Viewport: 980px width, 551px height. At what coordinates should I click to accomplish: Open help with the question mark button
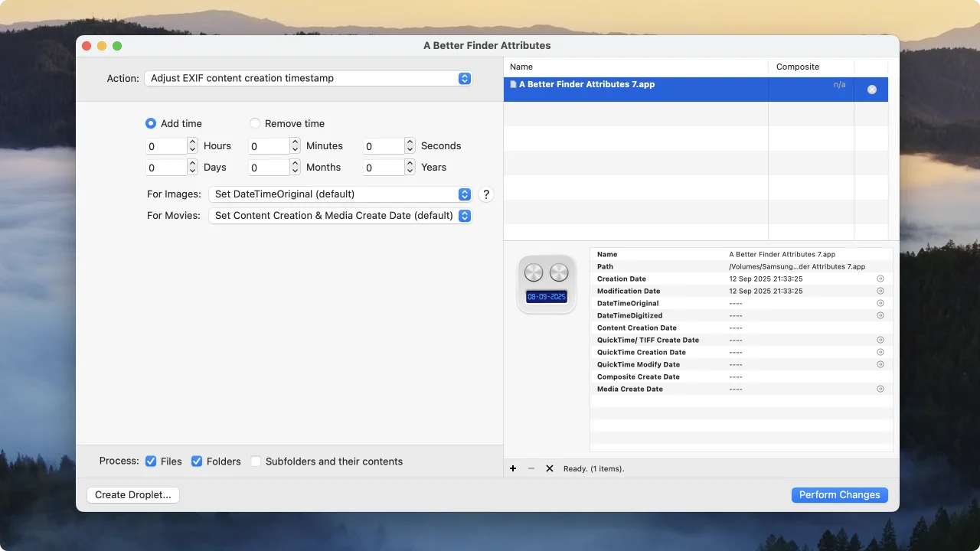[485, 194]
